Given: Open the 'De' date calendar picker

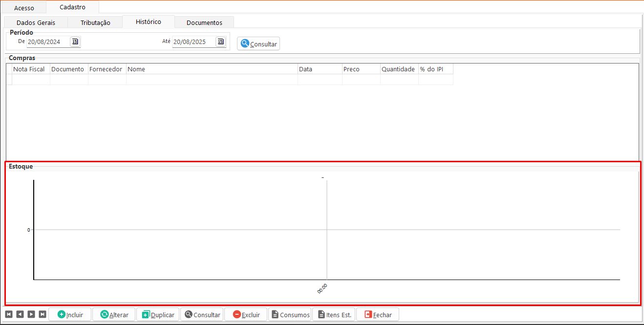Looking at the screenshot, I should click(x=75, y=42).
